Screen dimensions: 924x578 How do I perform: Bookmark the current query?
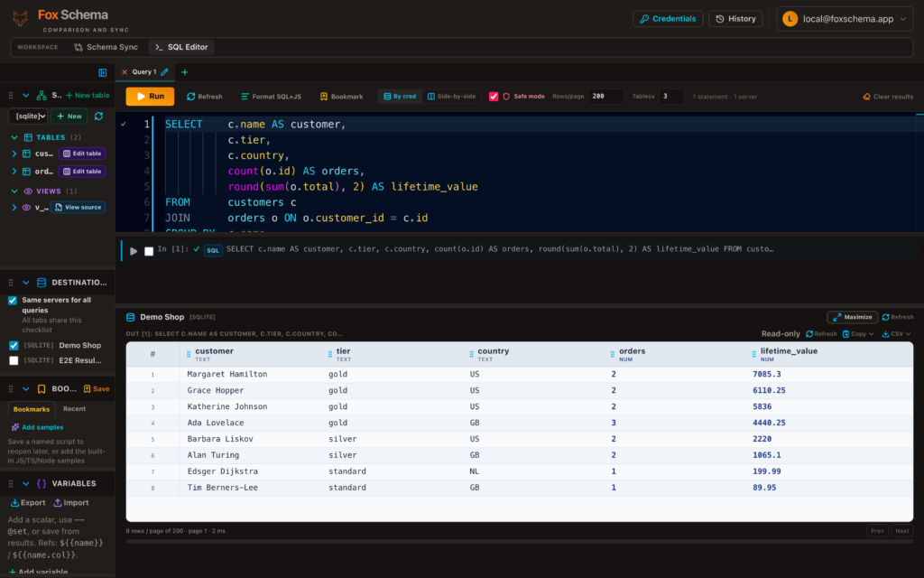pyautogui.click(x=341, y=96)
